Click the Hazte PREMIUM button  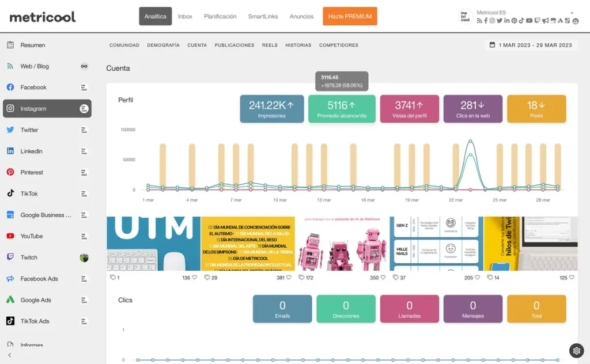tap(350, 16)
